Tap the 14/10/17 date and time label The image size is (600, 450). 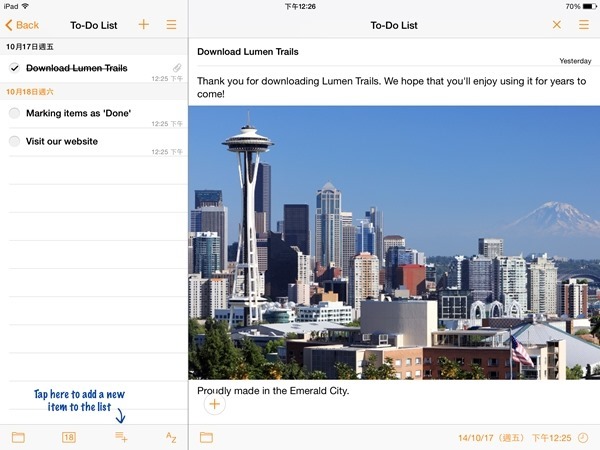[515, 438]
